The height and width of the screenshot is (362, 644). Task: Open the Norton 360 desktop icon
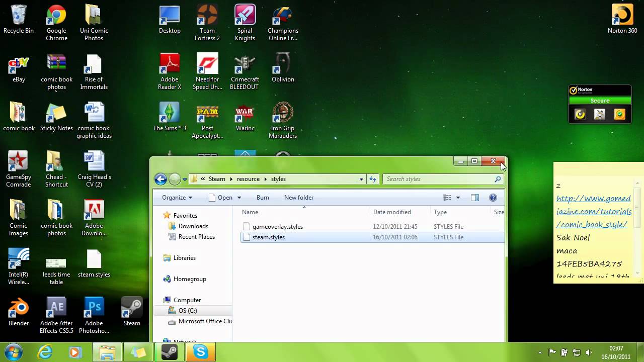[x=622, y=15]
